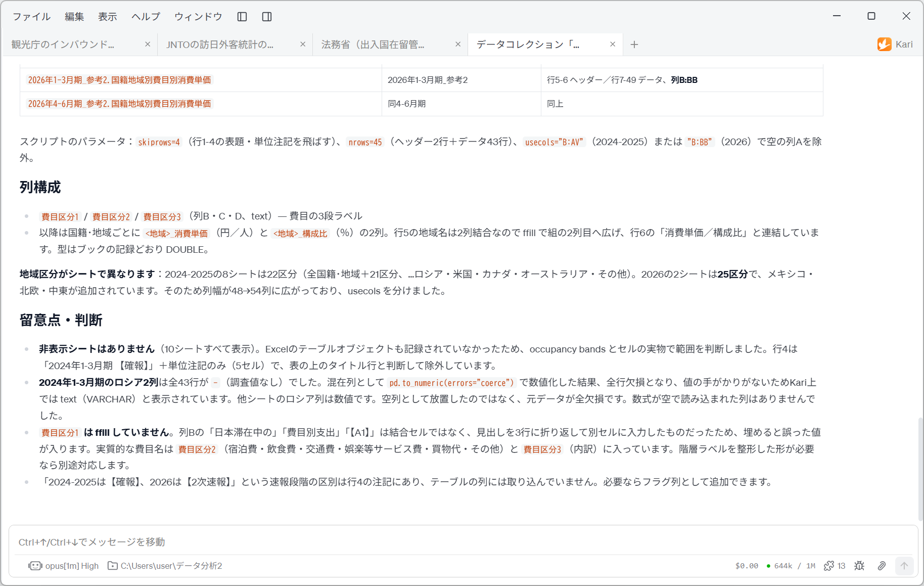
Task: Toggle the right sidebar panel icon
Action: click(267, 17)
